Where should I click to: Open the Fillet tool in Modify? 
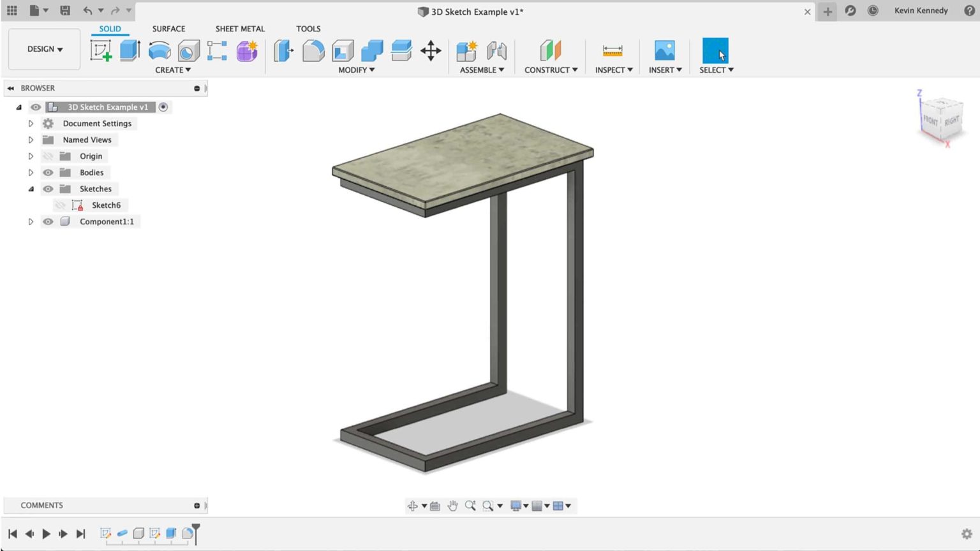click(x=314, y=50)
